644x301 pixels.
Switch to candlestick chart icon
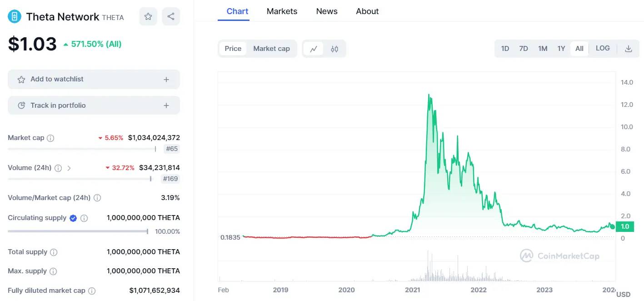334,49
